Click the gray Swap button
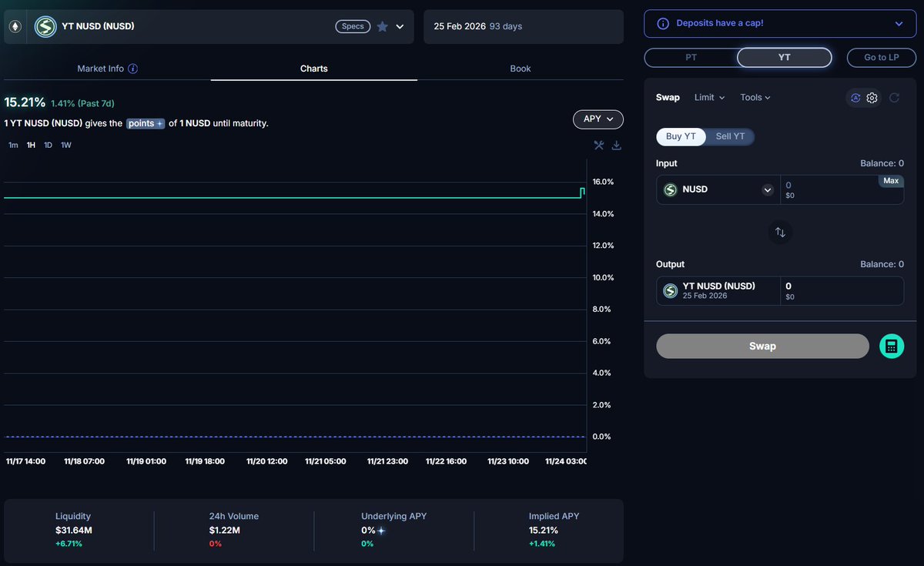 click(762, 347)
